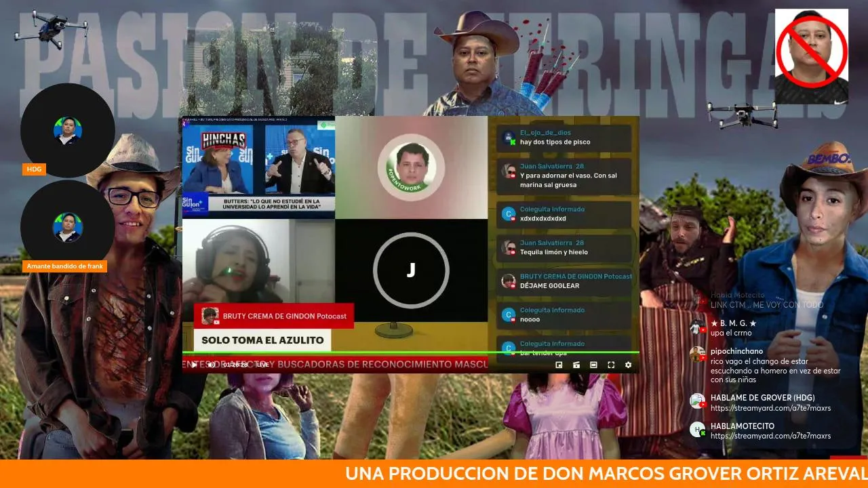Click HABLAME DE GROVER (HDG) avatar
868x488 pixels.
pos(697,401)
